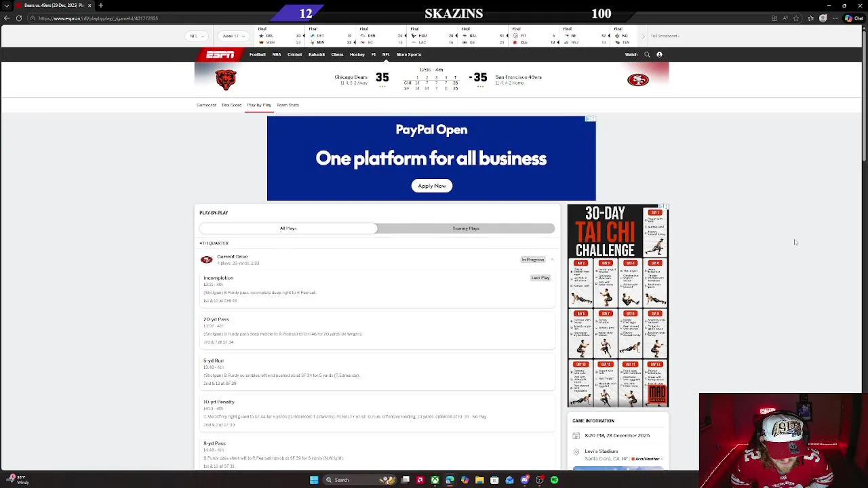868x488 pixels.
Task: Open F1 in the ESPN menu
Action: (x=374, y=54)
